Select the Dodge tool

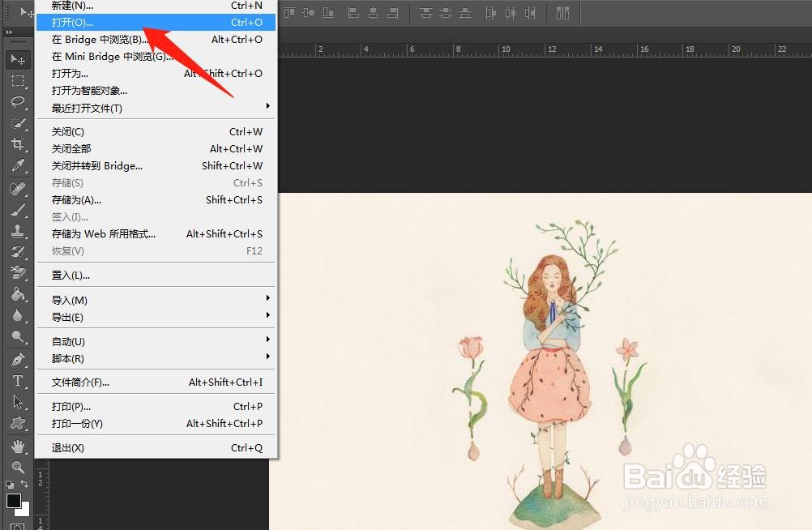click(x=18, y=337)
